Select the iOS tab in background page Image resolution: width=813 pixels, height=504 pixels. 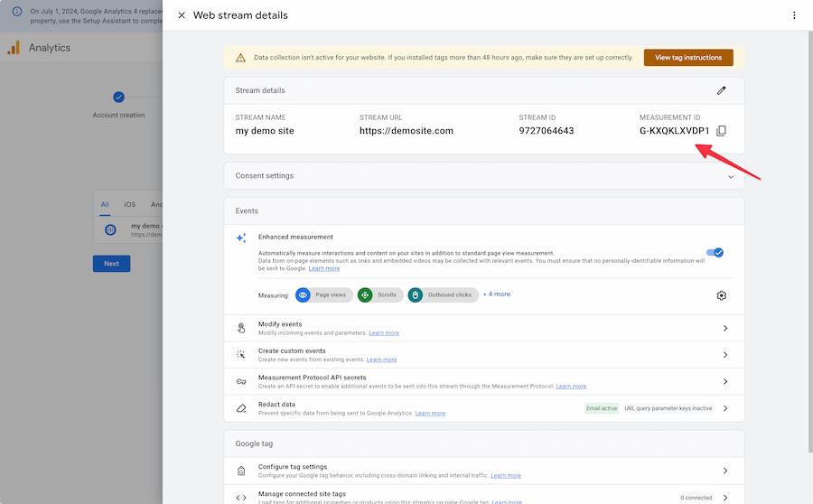tap(129, 205)
